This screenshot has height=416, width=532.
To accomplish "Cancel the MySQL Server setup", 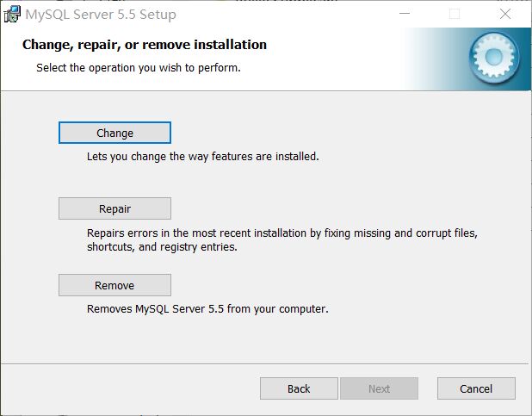I will [476, 388].
